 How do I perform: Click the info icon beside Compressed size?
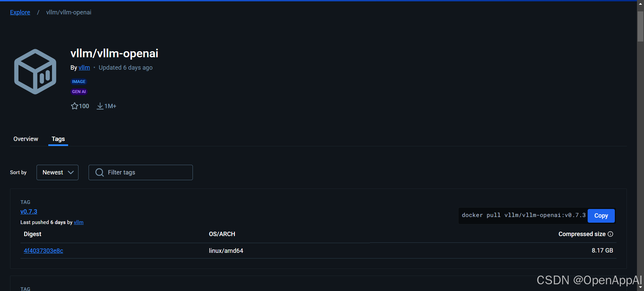[x=610, y=234]
